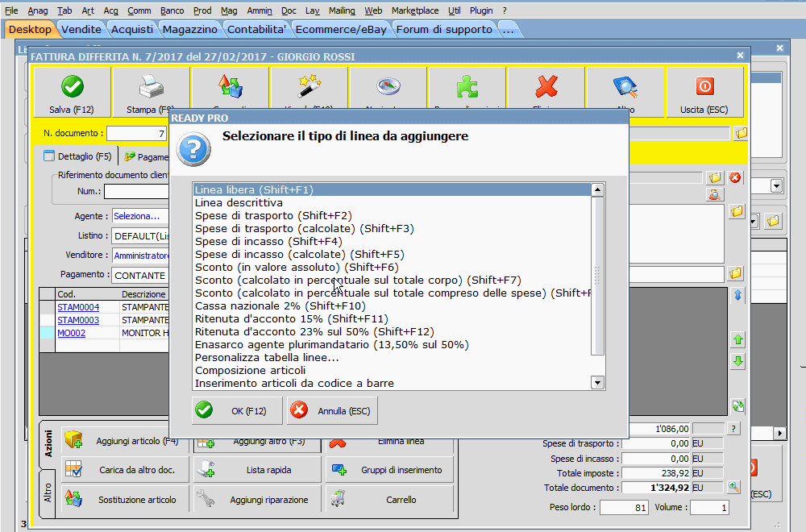Click Gruppi di inserimento button
This screenshot has width=806, height=532.
coord(389,470)
